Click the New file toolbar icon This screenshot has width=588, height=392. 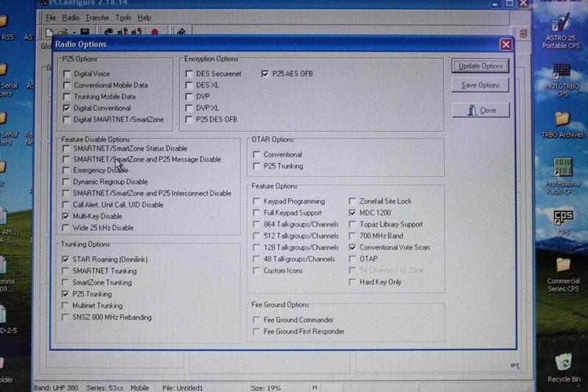point(49,32)
